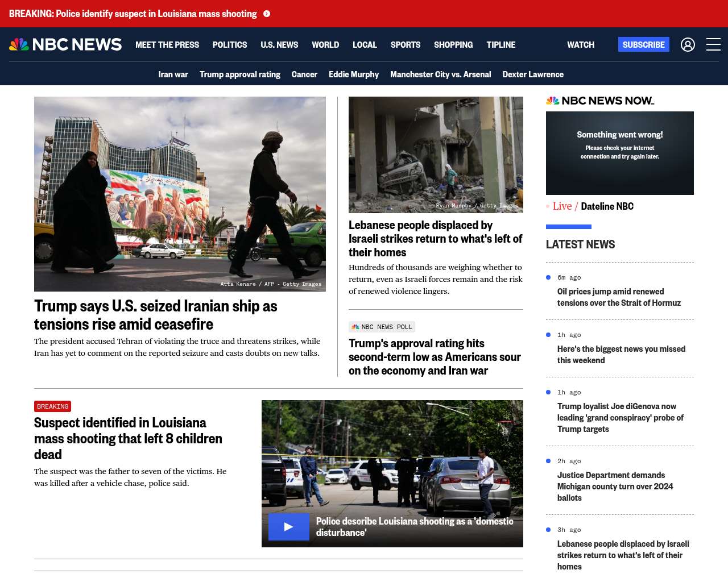Click the NBC News Poll tag
Viewport: 728px width, 582px height.
[x=382, y=327]
